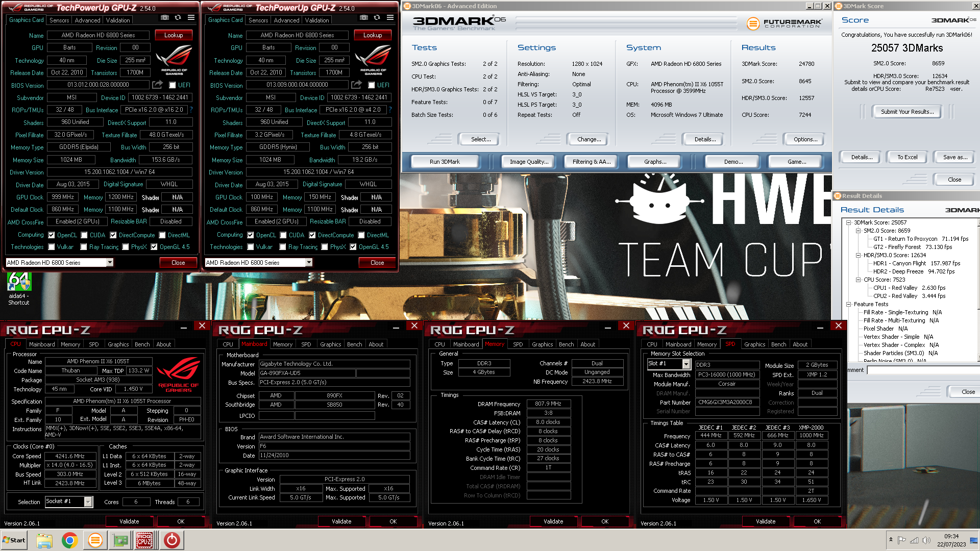Click red power button taskbar icon
Viewport: 980px width, 551px height.
click(171, 540)
